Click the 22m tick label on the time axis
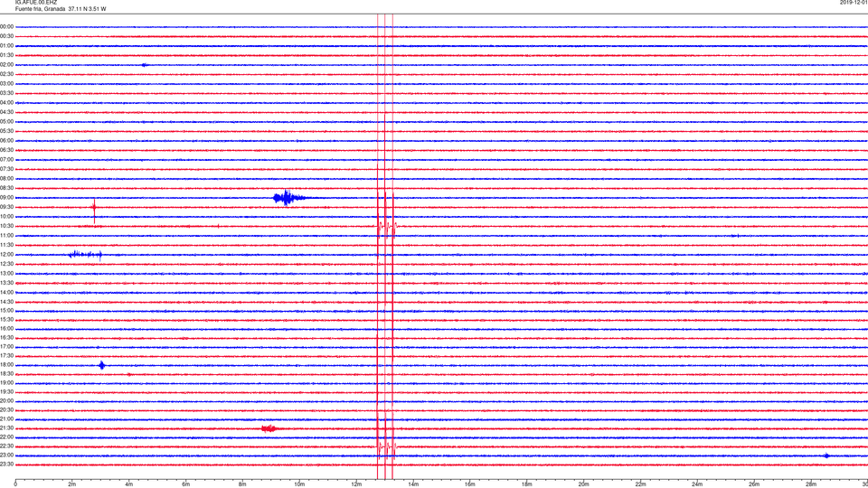Image resolution: width=868 pixels, height=488 pixels. click(640, 484)
